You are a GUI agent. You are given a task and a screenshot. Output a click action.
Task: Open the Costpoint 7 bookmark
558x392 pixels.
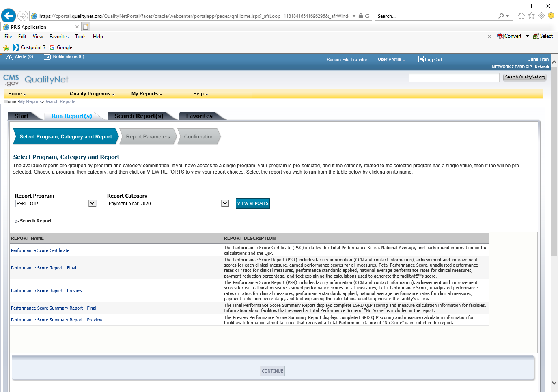(29, 47)
